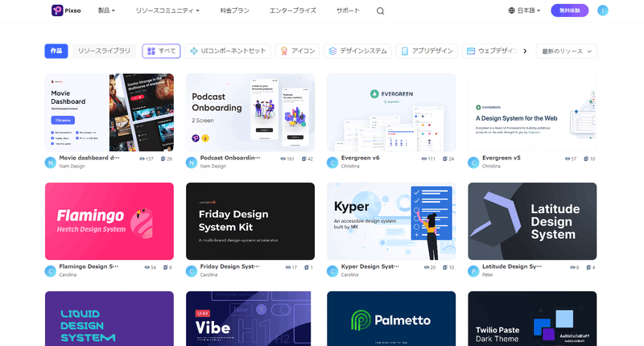Open Flamingo Heetch Design System thumbnail

(x=109, y=221)
